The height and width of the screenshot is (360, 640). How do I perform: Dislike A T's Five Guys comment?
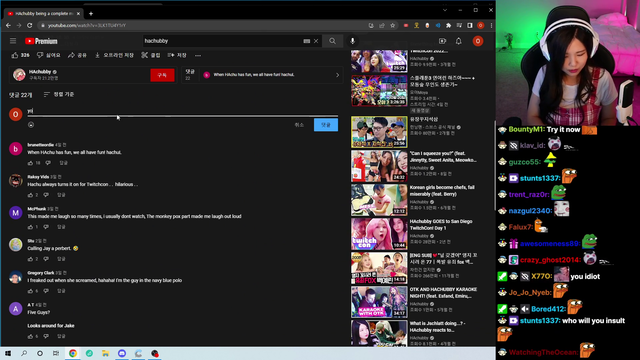point(46,336)
